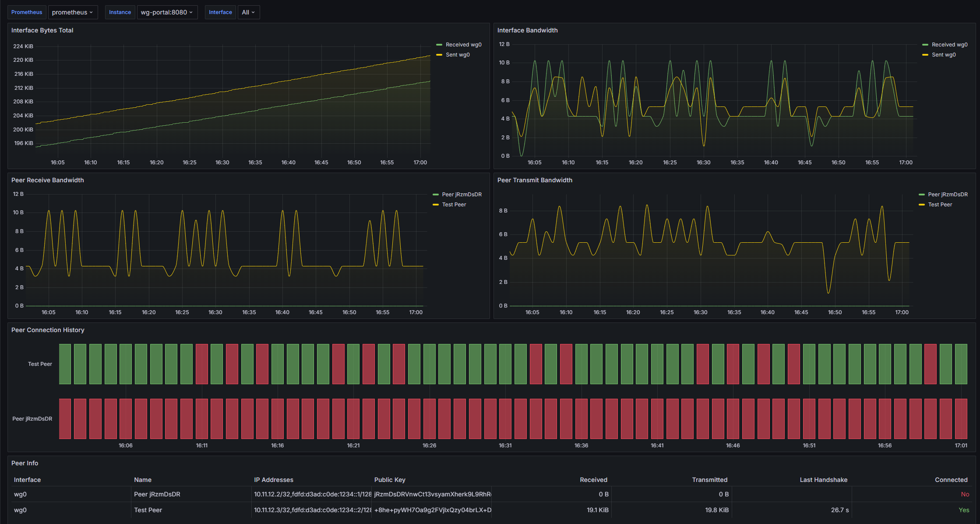Toggle Test Peer series in Peer Receive Bandwidth legend
Viewport: 980px width, 524px height.
[454, 205]
